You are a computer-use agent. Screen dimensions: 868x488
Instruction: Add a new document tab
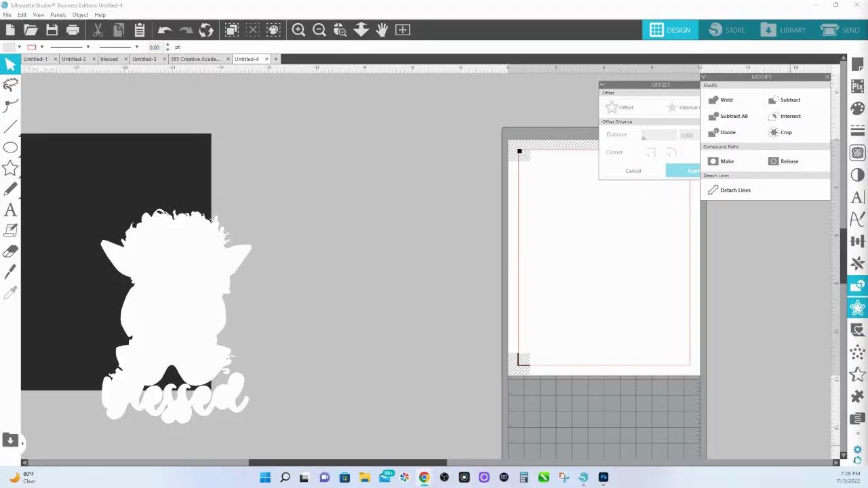pos(275,59)
